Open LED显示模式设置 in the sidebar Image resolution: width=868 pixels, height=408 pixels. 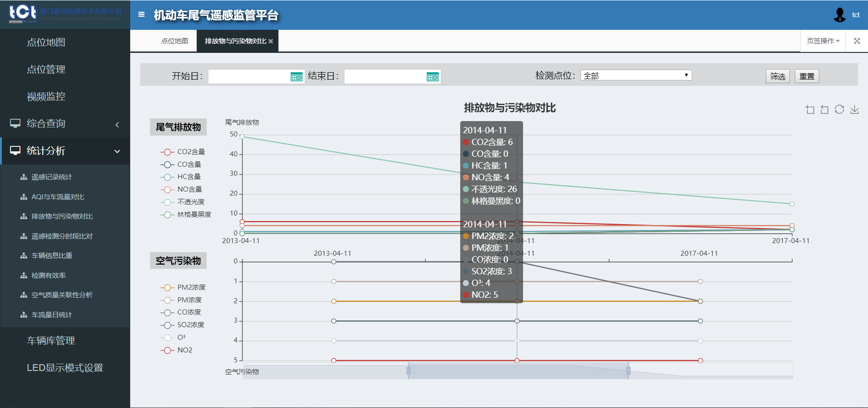pos(65,367)
